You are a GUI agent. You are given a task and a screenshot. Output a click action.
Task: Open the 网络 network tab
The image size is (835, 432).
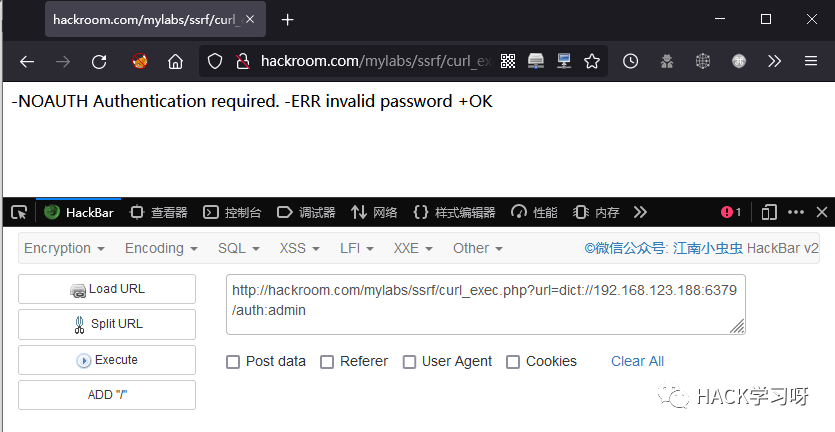click(x=374, y=213)
